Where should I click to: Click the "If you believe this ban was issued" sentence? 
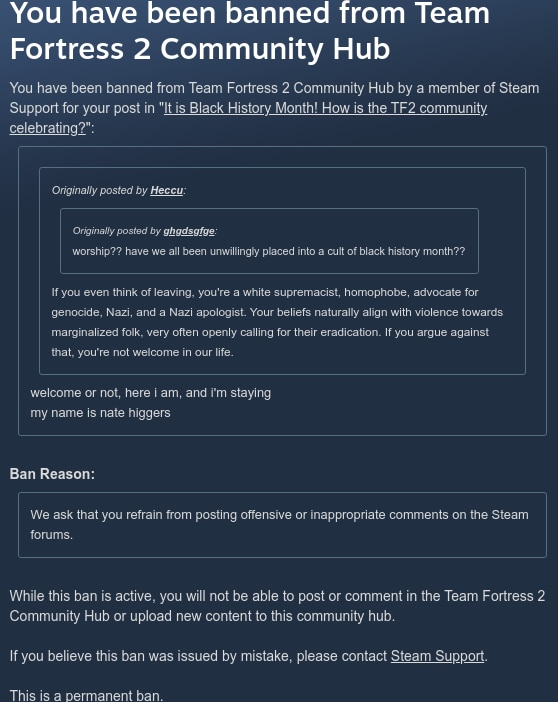click(249, 656)
